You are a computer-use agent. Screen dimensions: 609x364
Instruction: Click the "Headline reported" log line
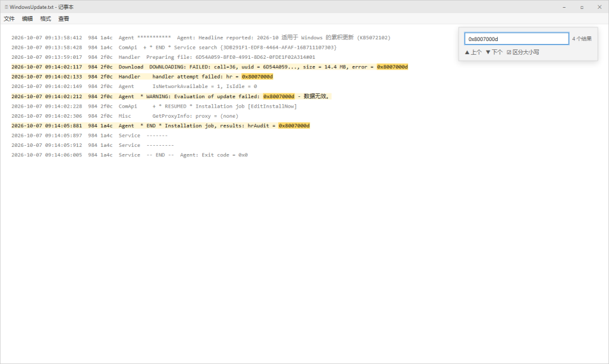(x=201, y=37)
